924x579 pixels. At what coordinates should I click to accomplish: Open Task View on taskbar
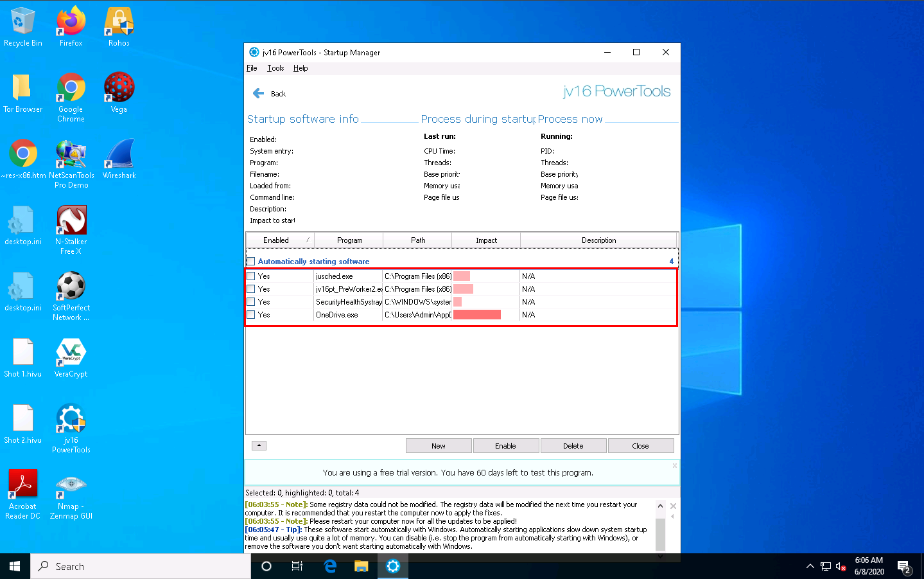pos(297,566)
